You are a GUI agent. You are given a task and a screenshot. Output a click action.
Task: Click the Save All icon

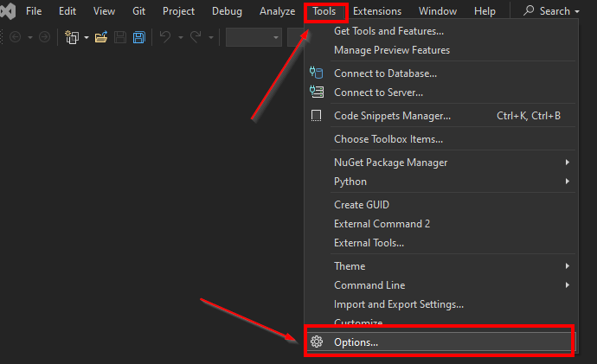tap(139, 37)
